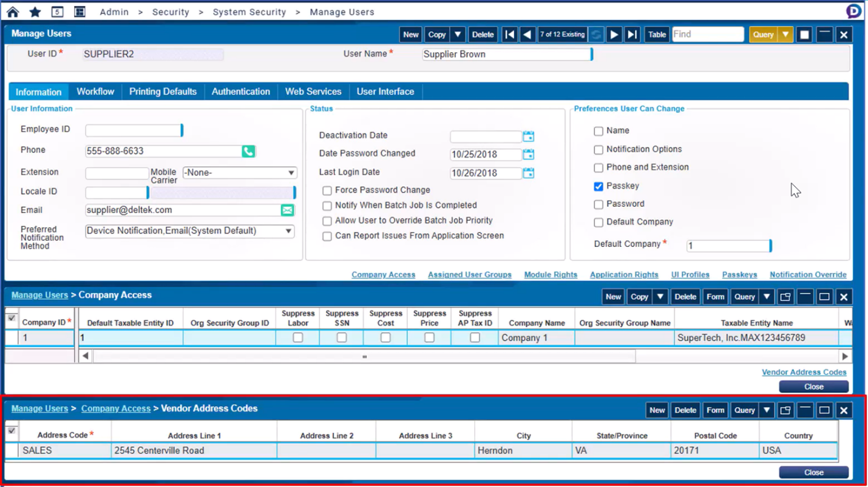Click Close button in Vendor Address Codes

point(813,472)
